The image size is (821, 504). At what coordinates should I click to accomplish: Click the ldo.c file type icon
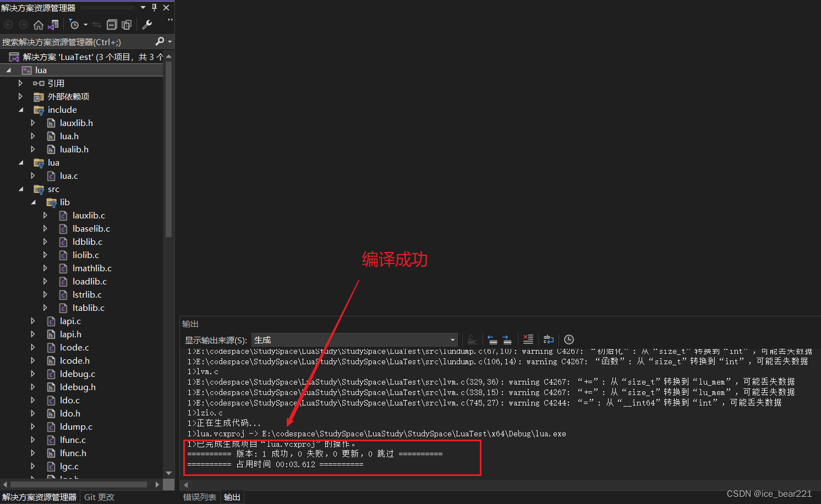pos(51,401)
